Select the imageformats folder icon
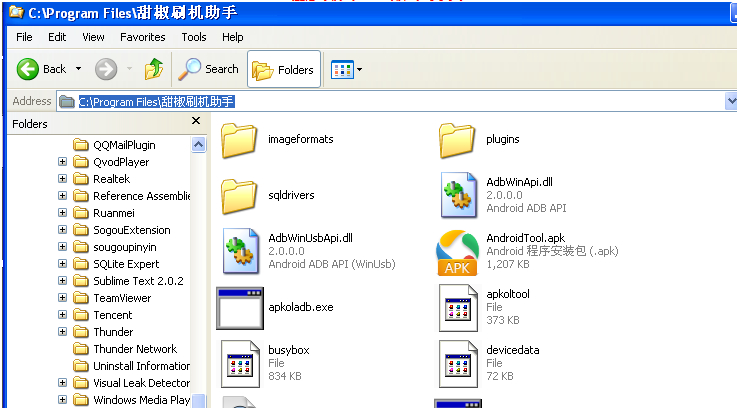 pos(239,140)
